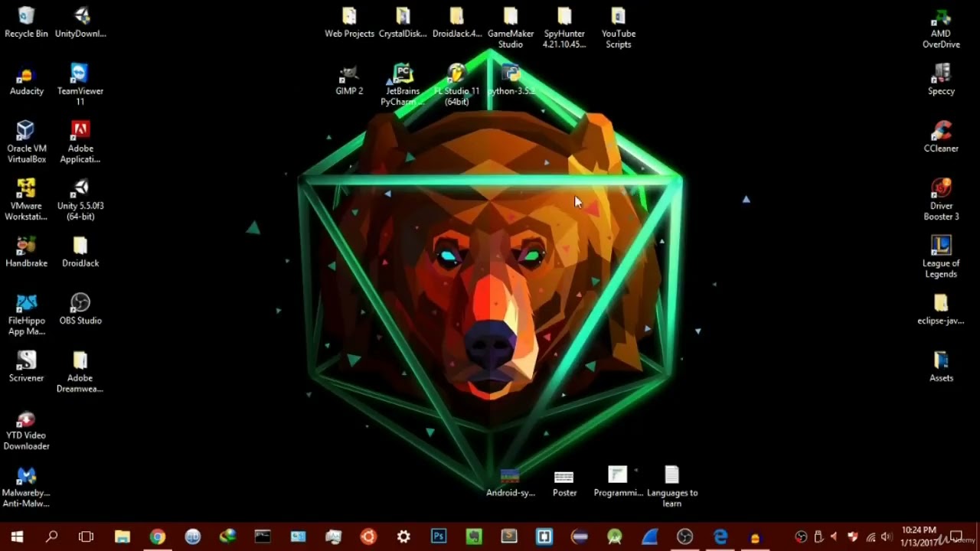980x551 pixels.
Task: Select the GIMP 2 desktop shortcut
Action: pyautogui.click(x=349, y=80)
